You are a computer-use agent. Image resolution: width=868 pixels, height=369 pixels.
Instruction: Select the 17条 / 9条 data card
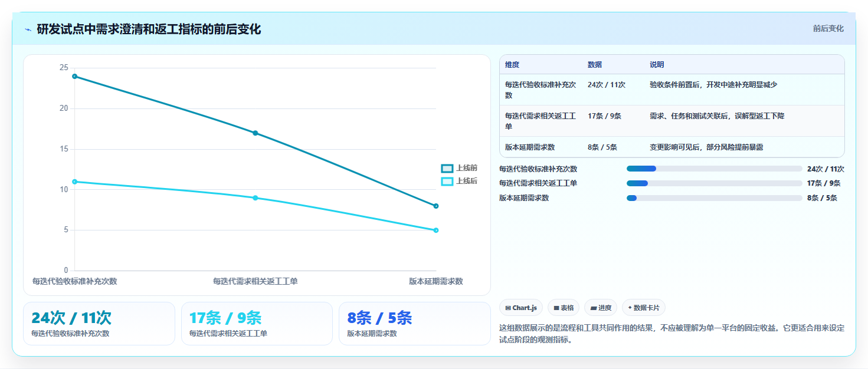(257, 324)
